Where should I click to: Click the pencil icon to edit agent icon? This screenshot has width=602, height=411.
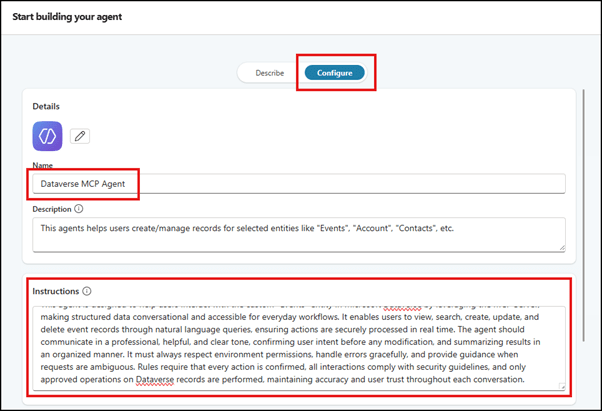tap(79, 136)
